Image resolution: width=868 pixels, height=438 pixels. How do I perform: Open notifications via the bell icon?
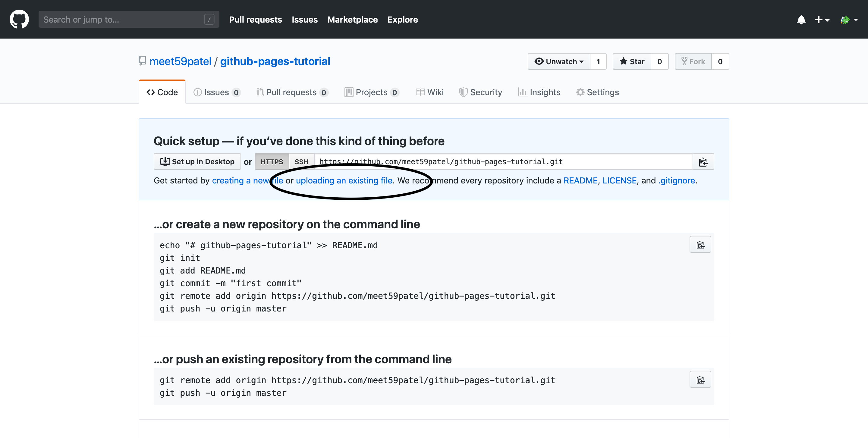[x=801, y=20]
